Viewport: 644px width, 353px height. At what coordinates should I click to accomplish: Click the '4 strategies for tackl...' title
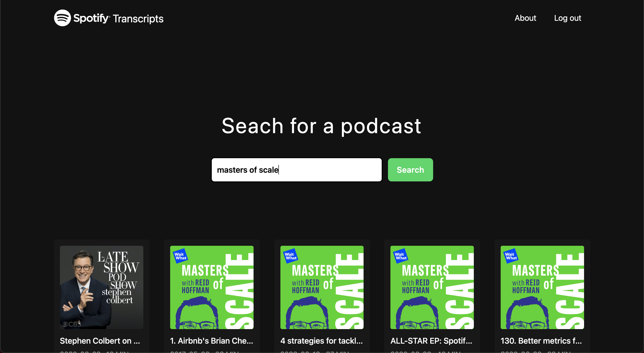click(321, 341)
